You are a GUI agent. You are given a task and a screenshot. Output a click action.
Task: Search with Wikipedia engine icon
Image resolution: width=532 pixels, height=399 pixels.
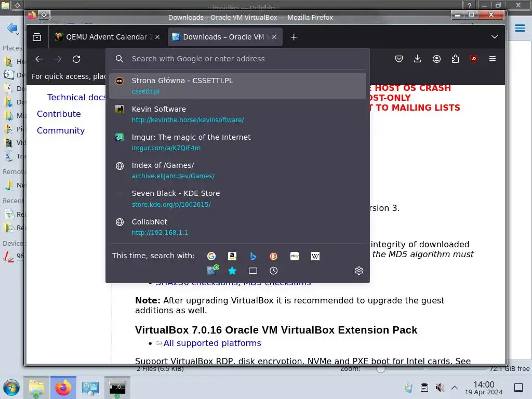click(x=315, y=256)
